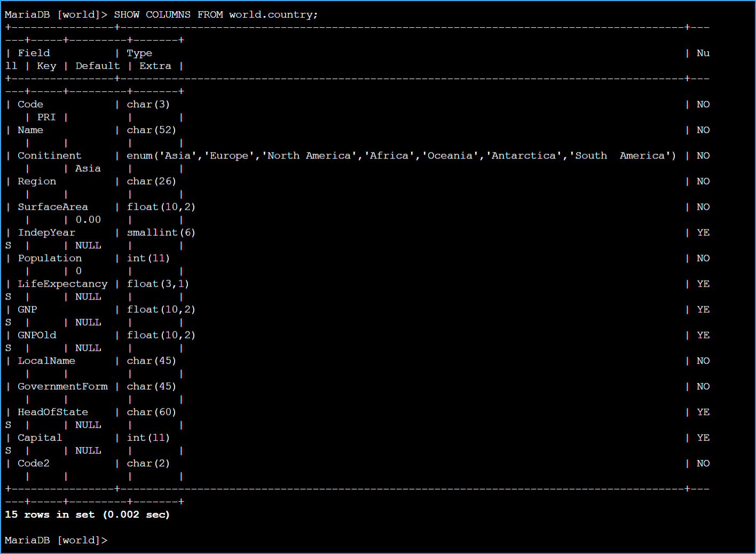Click the Extra column header
This screenshot has height=554, width=756.
click(155, 66)
